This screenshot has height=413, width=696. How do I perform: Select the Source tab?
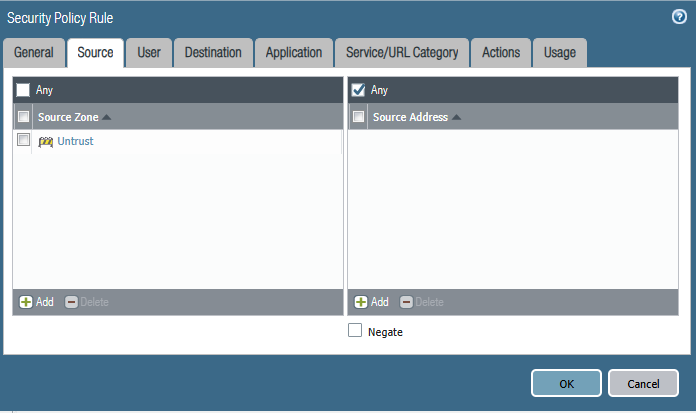[95, 53]
